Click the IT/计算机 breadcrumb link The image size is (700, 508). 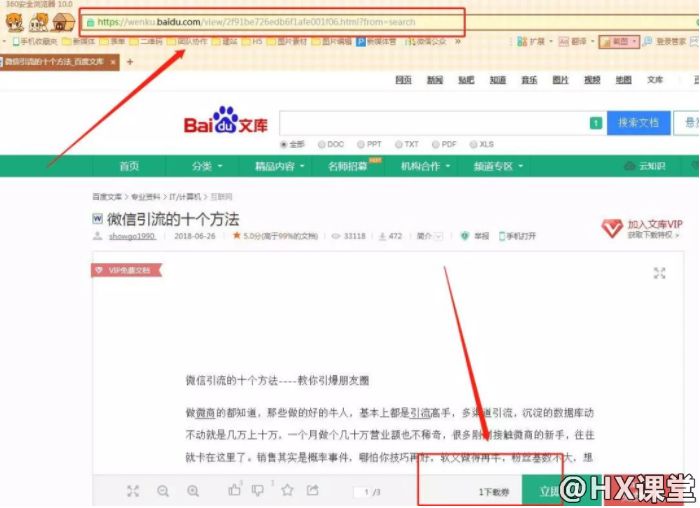tap(185, 196)
